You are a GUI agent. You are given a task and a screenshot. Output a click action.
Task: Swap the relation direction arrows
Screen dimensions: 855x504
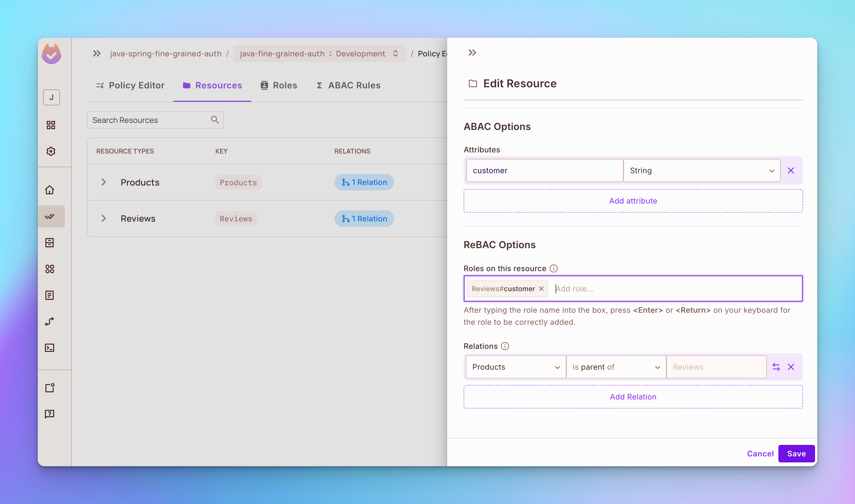(776, 367)
